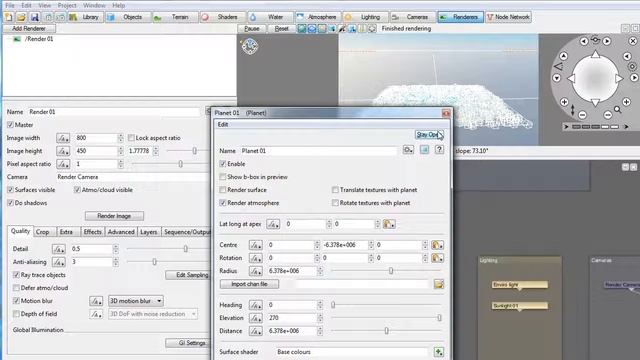This screenshot has height=360, width=640.
Task: Switch to the Crop tab
Action: click(42, 232)
